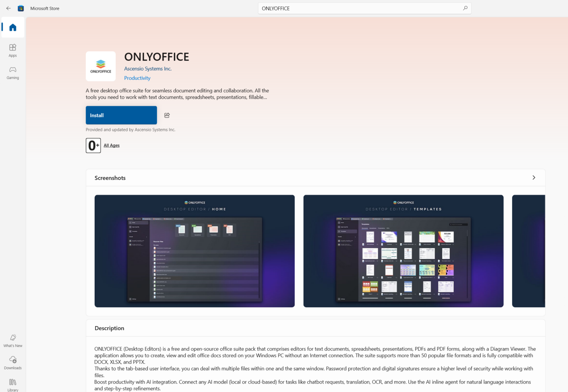
Task: Open the Gaming section in the sidebar
Action: click(x=13, y=72)
